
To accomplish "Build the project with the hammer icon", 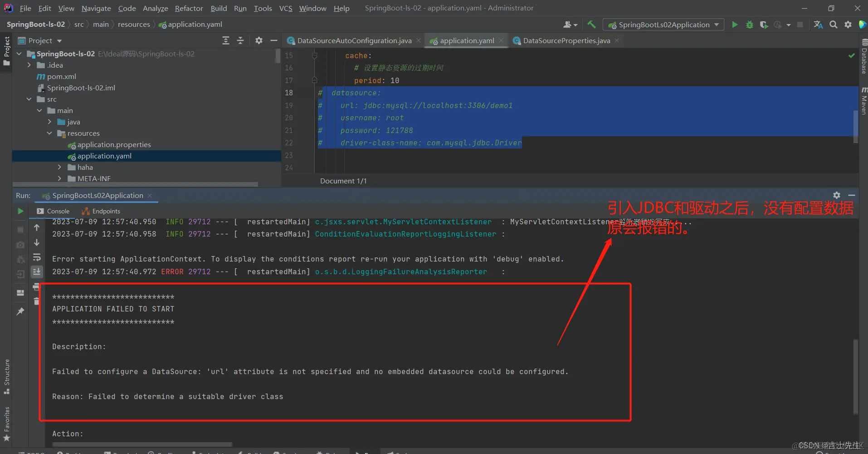I will [x=591, y=25].
